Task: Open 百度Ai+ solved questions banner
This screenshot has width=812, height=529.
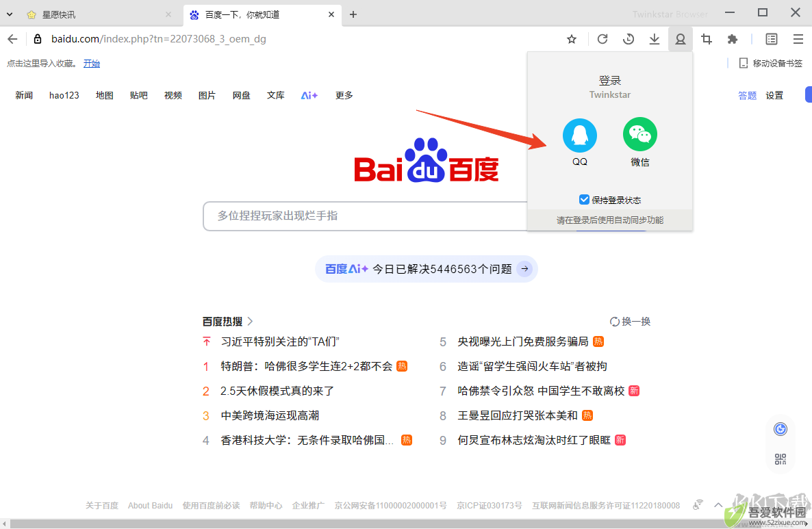Action: pos(426,269)
